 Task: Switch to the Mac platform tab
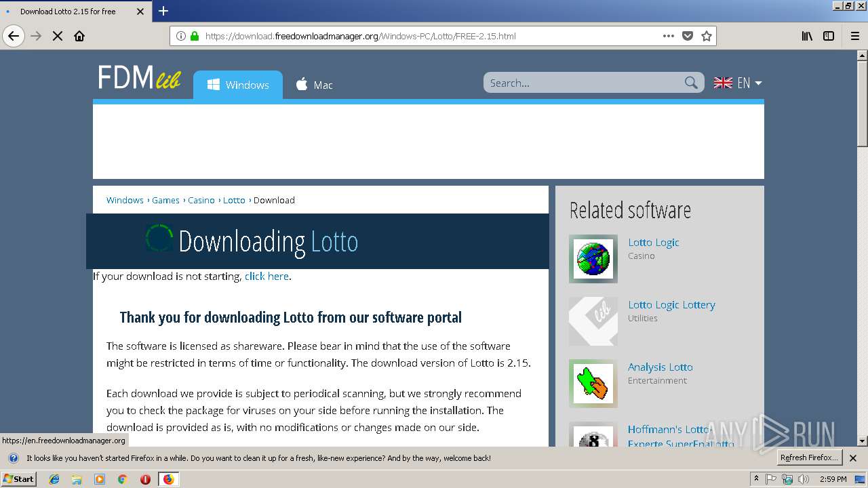314,85
